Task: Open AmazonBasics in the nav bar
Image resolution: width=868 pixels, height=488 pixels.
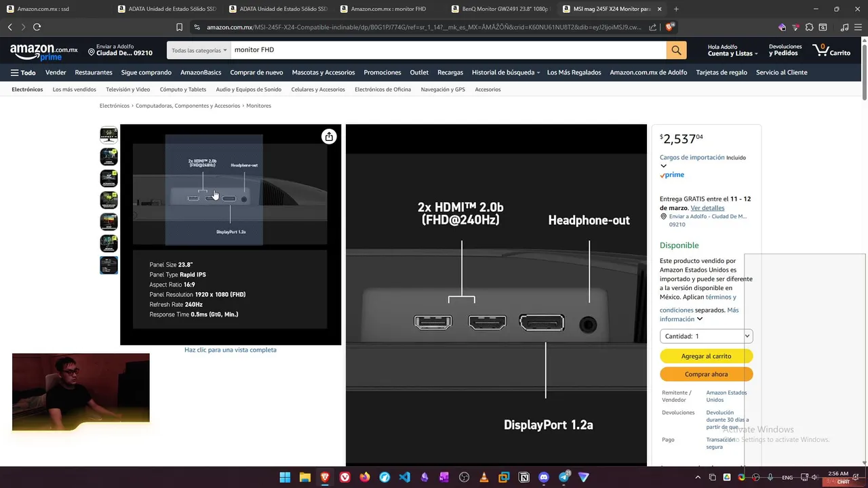Action: (x=201, y=73)
